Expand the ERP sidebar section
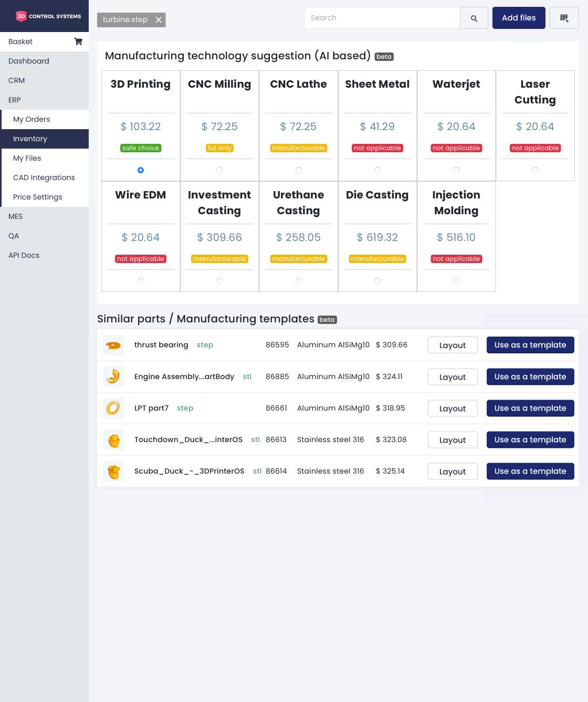 point(14,100)
